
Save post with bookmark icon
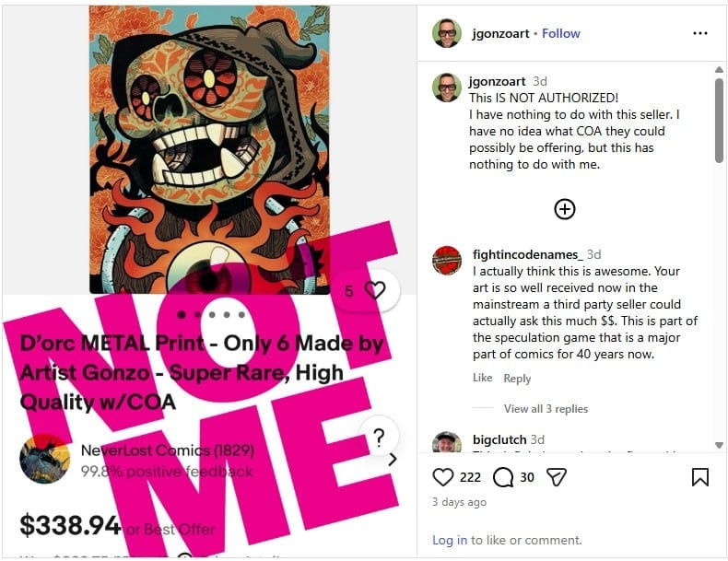tap(700, 477)
